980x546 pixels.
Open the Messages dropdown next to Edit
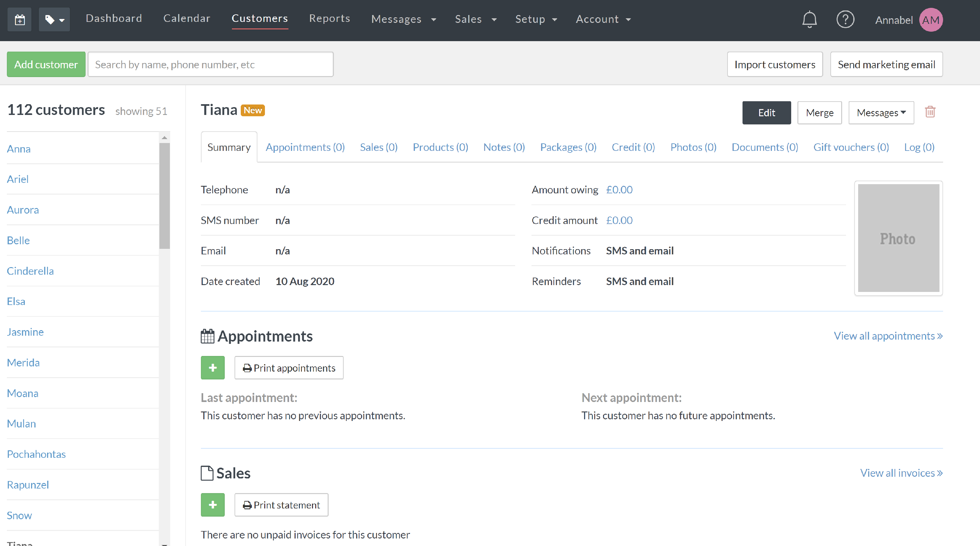pos(881,113)
